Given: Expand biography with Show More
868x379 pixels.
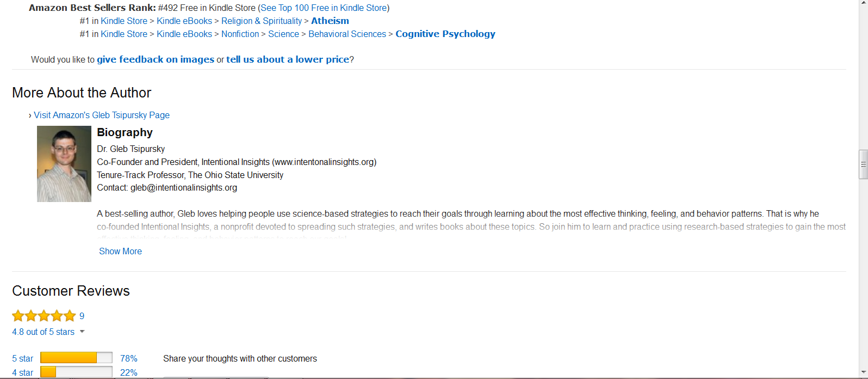Looking at the screenshot, I should tap(120, 251).
